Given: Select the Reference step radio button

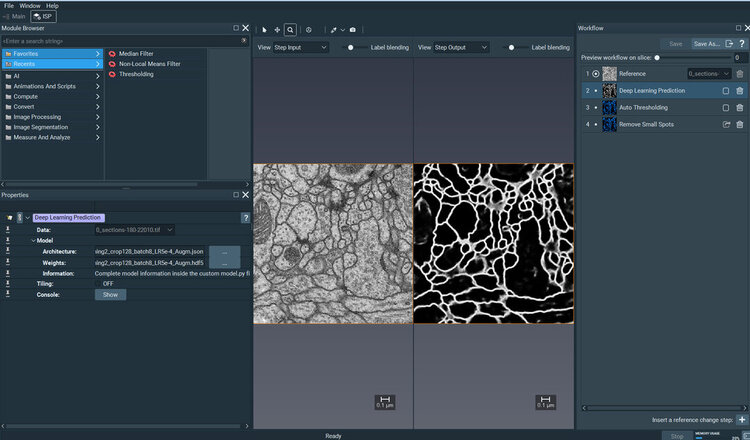Looking at the screenshot, I should (x=596, y=74).
